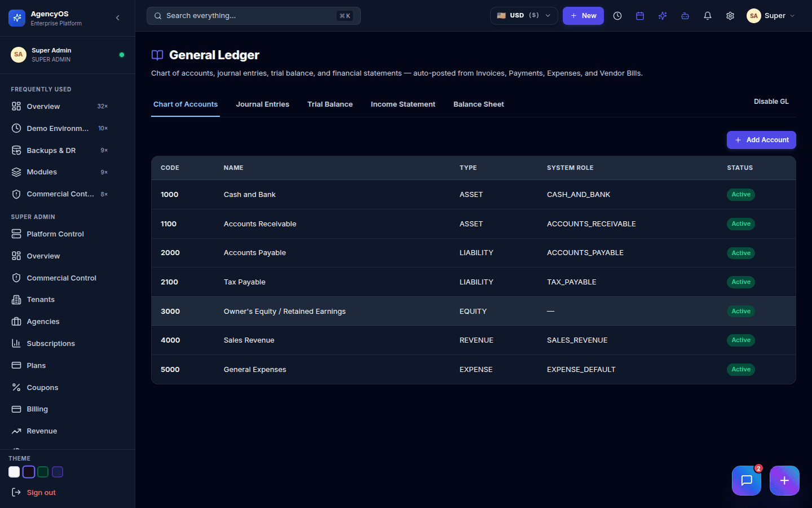The width and height of the screenshot is (812, 508).
Task: Click the CODE column header
Action: (170, 168)
